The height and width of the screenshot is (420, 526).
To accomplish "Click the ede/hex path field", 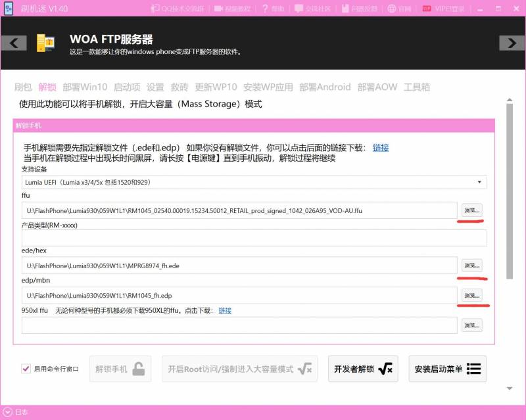I will (239, 266).
